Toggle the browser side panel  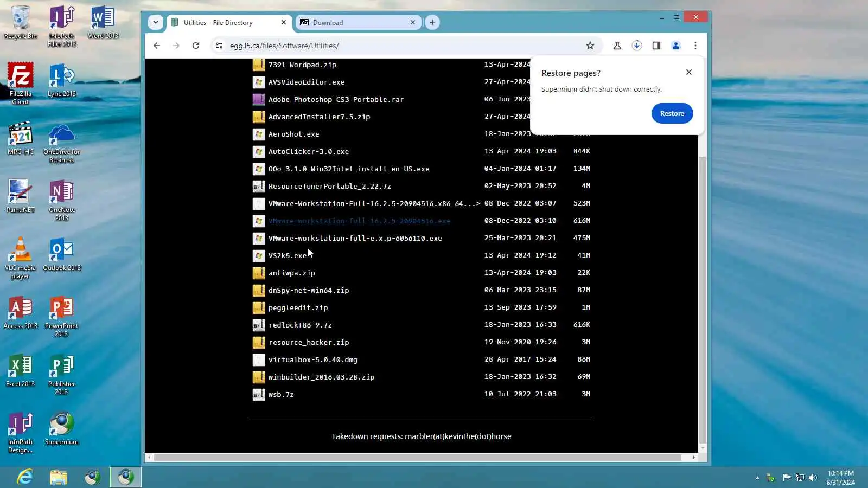[656, 46]
